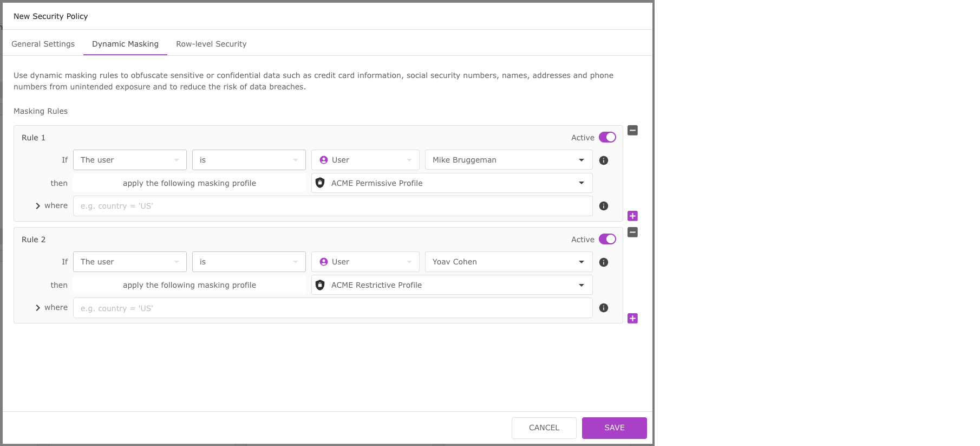Open ACME Permissive Profile dropdown

click(452, 183)
